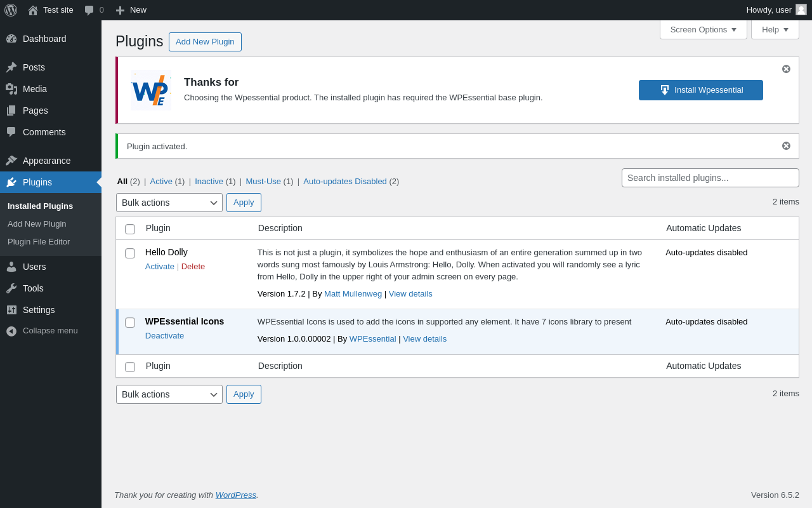Select the Plugins sidebar menu
Image resolution: width=812 pixels, height=508 pixels.
pos(51,182)
